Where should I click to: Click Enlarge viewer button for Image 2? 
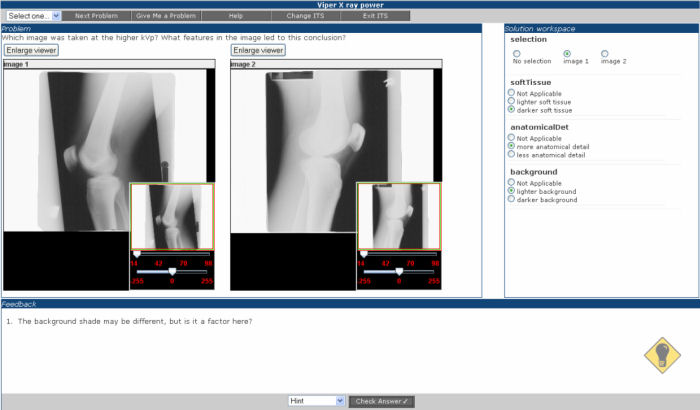(258, 50)
